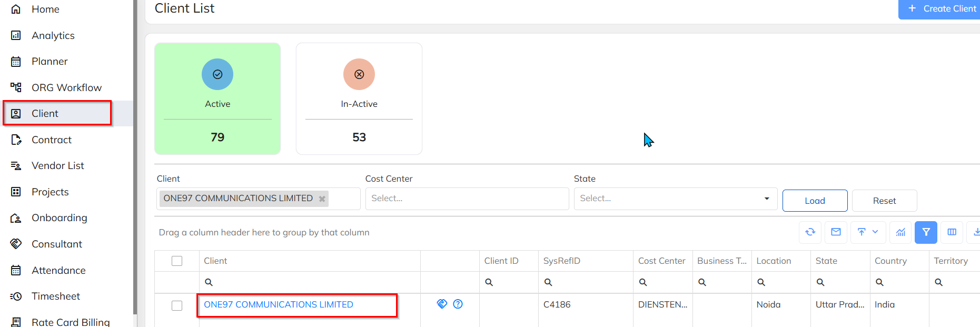Open the Cost Center select box
This screenshot has width=980, height=327.
467,199
